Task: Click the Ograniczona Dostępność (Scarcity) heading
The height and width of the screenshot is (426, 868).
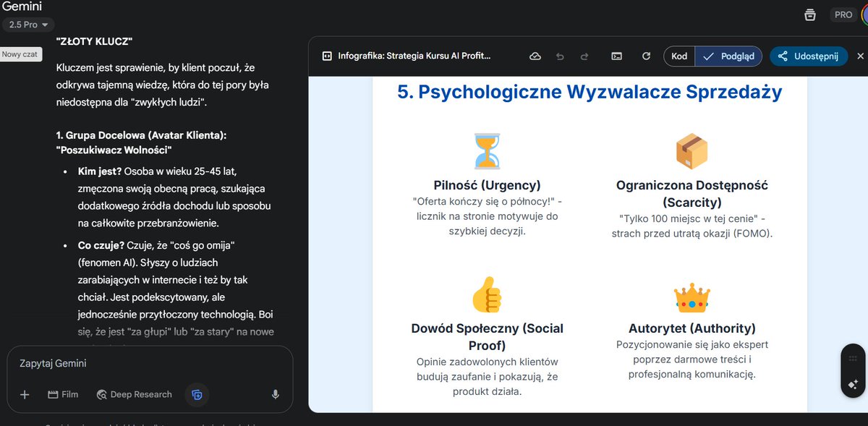Action: coord(692,194)
